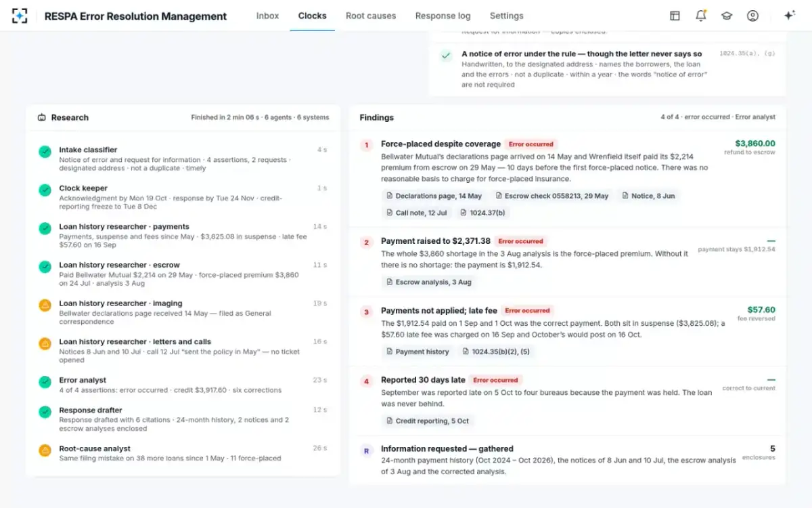This screenshot has width=812, height=508.
Task: Open Call note, 12 Jul chip
Action: (416, 213)
